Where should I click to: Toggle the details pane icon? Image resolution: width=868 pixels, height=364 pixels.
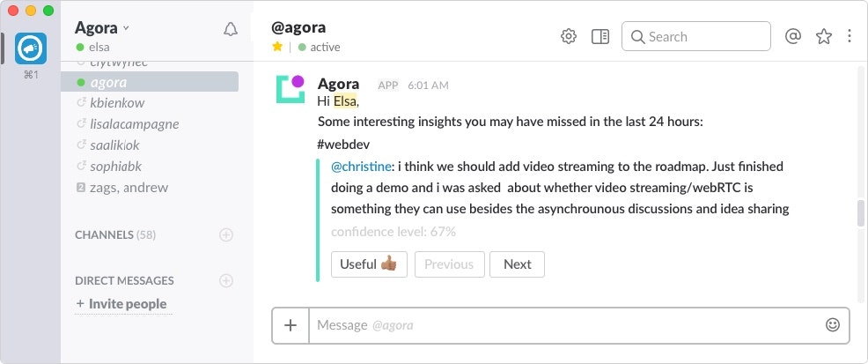600,36
